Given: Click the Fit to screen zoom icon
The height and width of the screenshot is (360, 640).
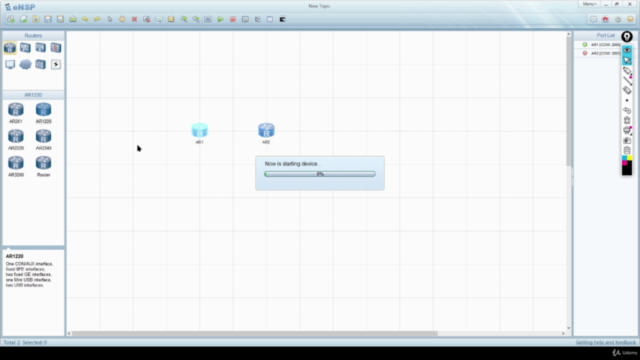Looking at the screenshot, I should coord(208,19).
